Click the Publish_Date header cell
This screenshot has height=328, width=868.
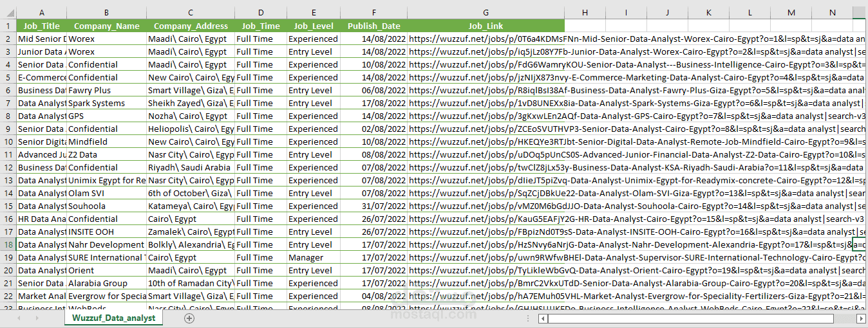[x=374, y=26]
